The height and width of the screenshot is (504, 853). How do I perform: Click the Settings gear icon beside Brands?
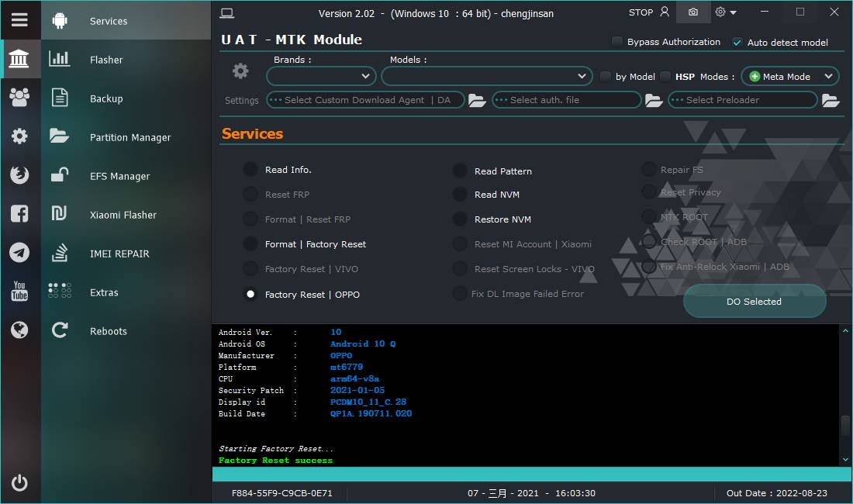click(240, 71)
